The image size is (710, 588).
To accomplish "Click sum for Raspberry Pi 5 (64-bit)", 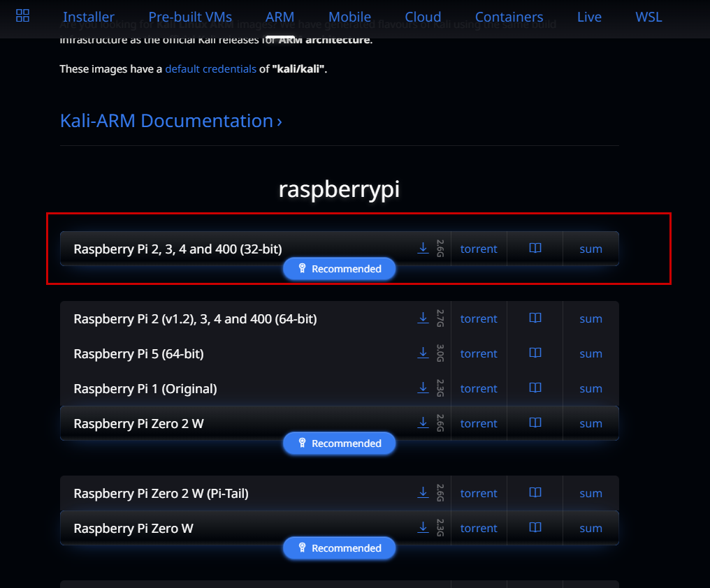I will pos(591,353).
